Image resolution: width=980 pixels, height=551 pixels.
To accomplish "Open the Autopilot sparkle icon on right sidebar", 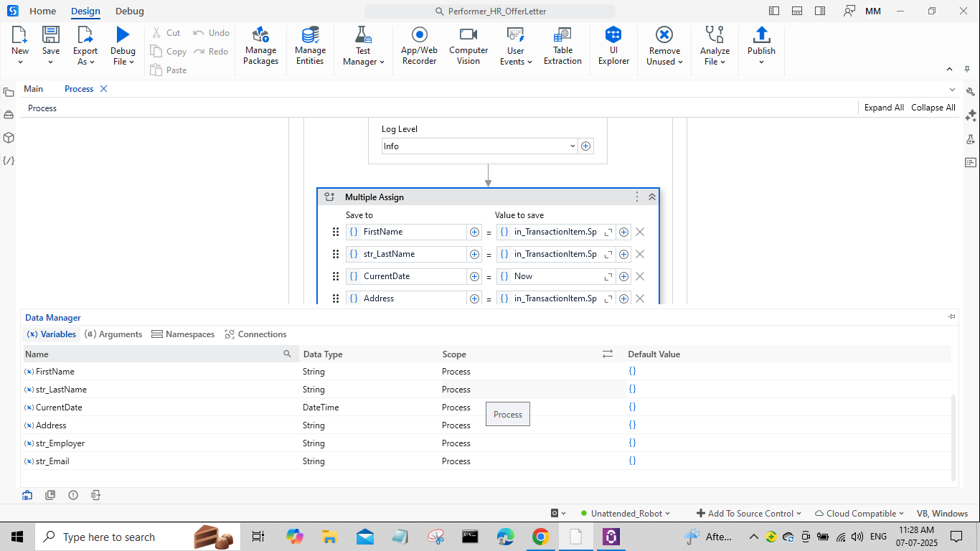I will coord(971,115).
